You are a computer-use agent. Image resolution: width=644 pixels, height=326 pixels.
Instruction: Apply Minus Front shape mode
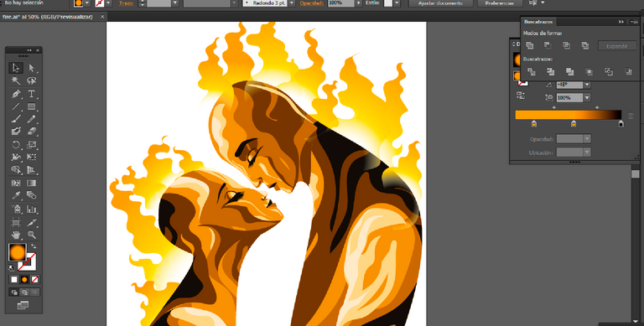(x=548, y=45)
